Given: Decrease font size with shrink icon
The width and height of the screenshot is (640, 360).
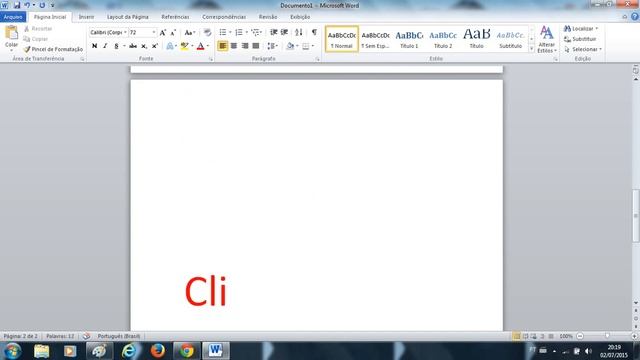Looking at the screenshot, I should [x=173, y=33].
